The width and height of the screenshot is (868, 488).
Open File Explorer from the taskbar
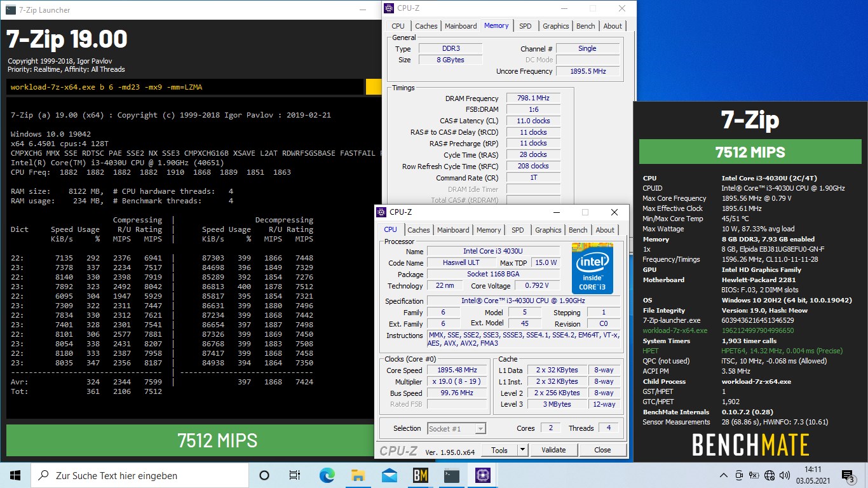[x=358, y=475]
